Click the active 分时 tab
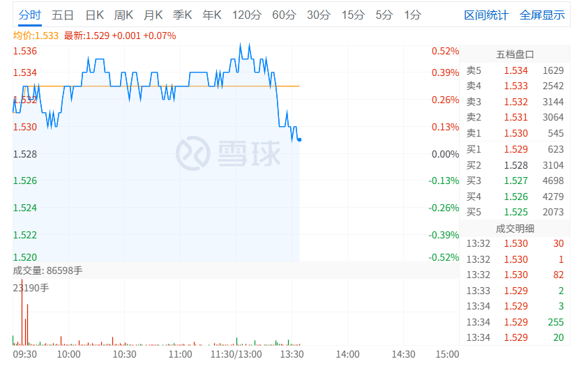Viewport: 588px width, 375px height. pos(30,15)
